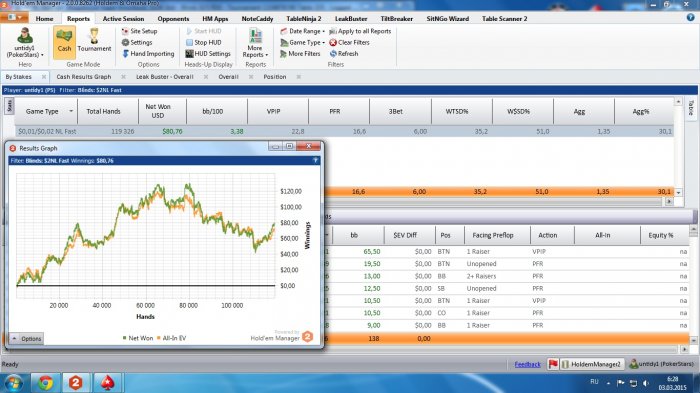Screen dimensions: 700x393
Task: Close the By Stakes report tab
Action: tap(44, 77)
